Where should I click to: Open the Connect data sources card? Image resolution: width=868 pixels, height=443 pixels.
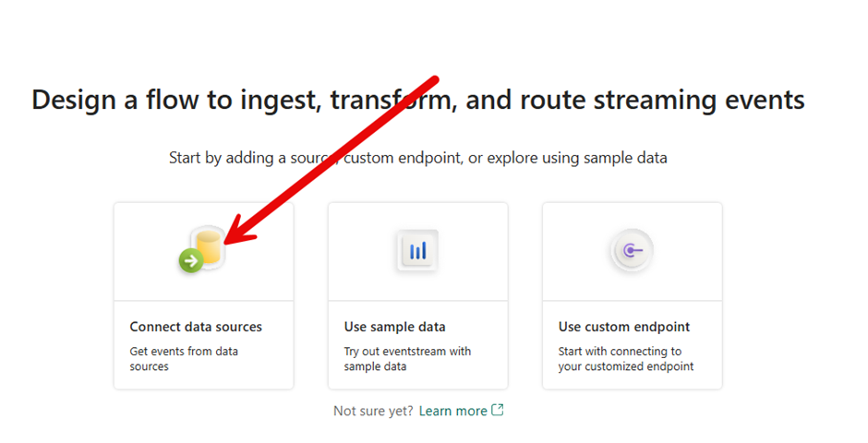point(204,295)
